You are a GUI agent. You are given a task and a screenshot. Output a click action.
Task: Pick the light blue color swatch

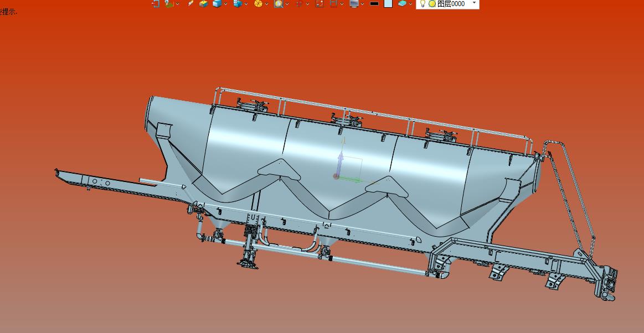(388, 3)
